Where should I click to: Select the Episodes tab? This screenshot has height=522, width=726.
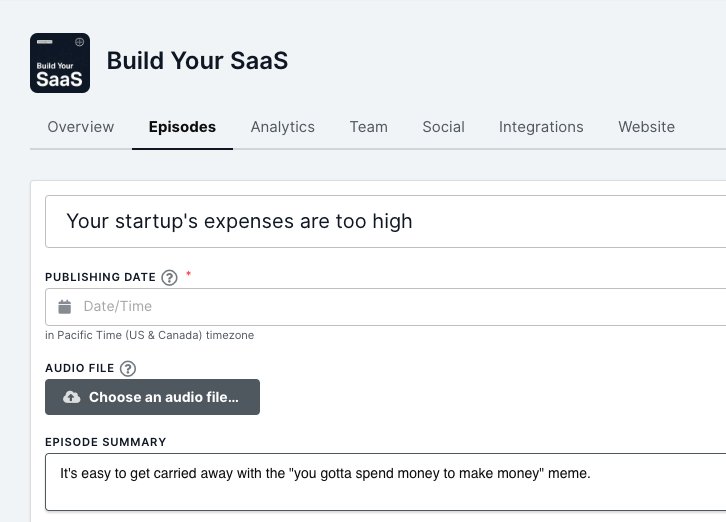click(x=182, y=127)
